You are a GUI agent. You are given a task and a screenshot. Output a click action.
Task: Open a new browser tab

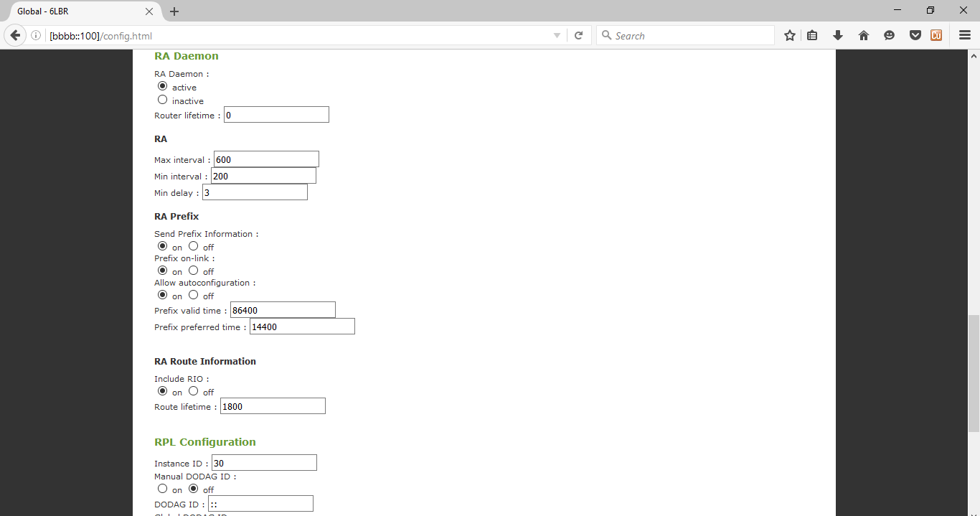(x=174, y=11)
